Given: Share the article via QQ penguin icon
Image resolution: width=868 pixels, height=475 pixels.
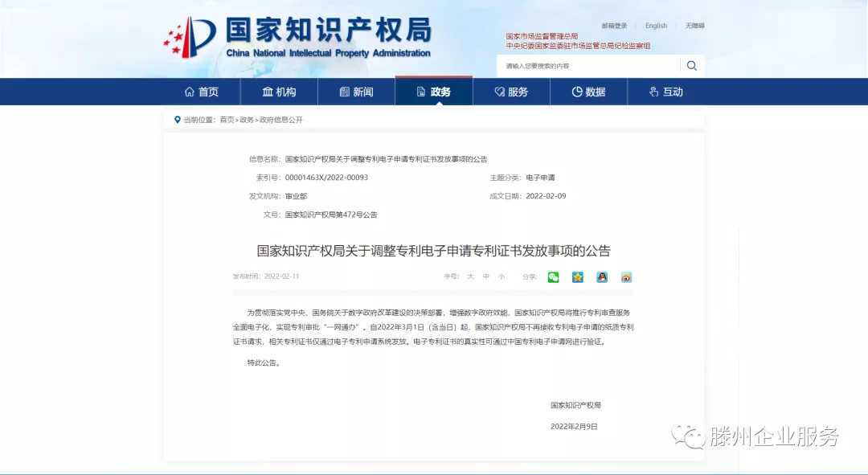Looking at the screenshot, I should (x=602, y=277).
